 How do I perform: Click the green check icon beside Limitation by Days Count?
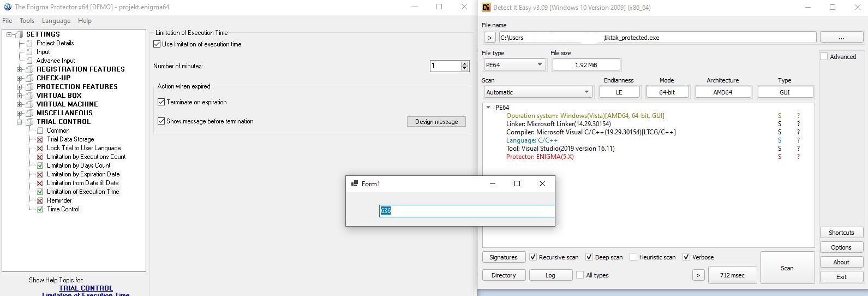[x=40, y=165]
